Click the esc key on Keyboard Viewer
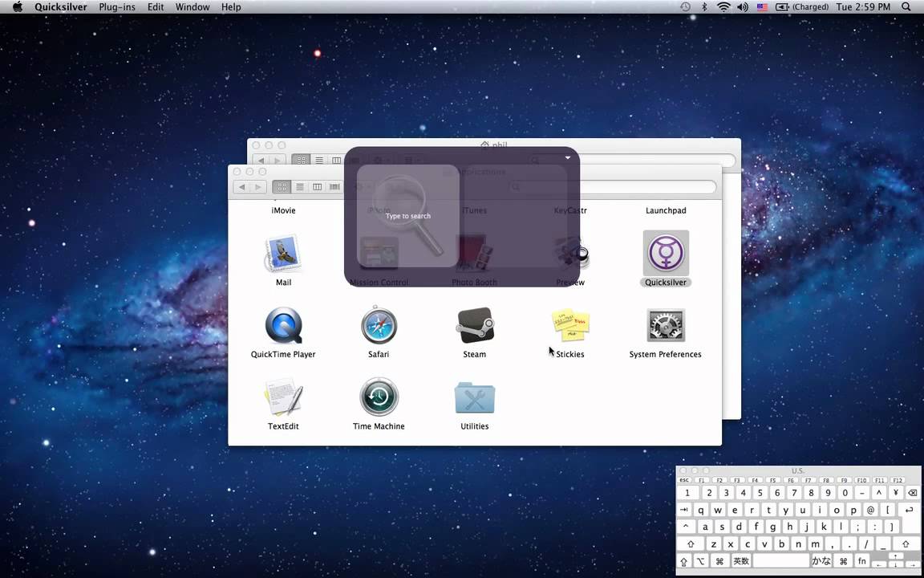Image resolution: width=924 pixels, height=578 pixels. (x=684, y=480)
